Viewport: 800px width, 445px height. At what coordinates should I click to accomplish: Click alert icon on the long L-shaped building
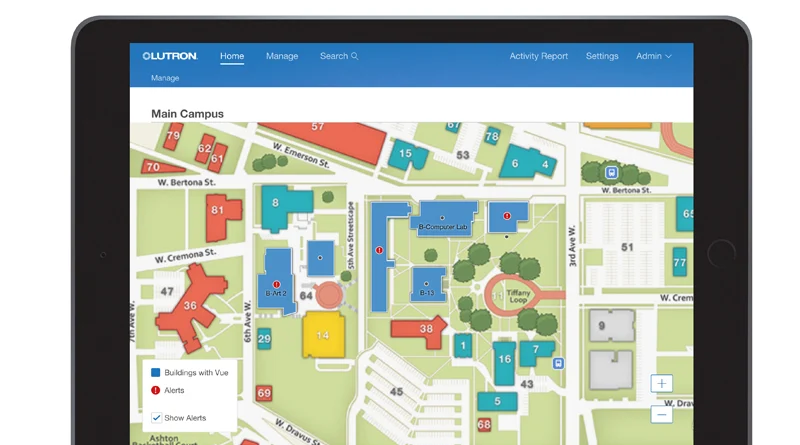pyautogui.click(x=379, y=250)
